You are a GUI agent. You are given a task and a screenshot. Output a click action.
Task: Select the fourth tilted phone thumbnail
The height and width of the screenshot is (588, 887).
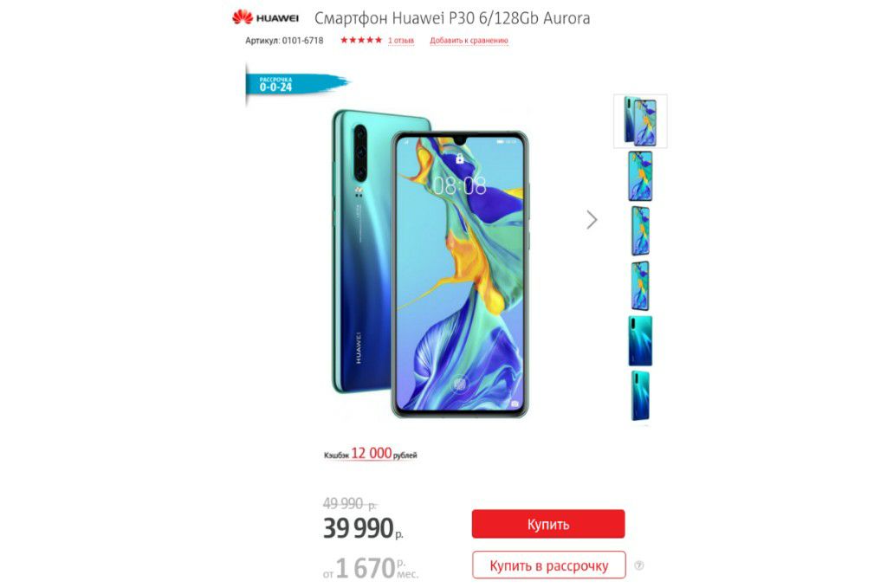tap(640, 286)
